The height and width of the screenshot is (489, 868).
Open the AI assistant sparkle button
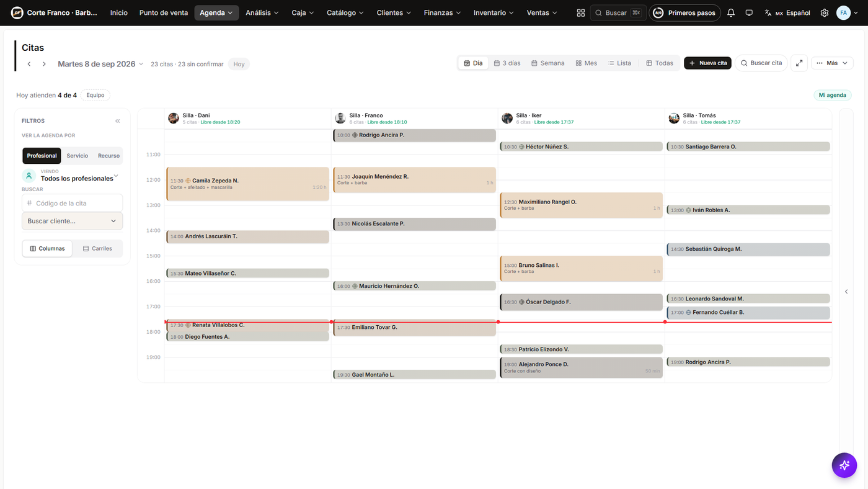pos(844,465)
